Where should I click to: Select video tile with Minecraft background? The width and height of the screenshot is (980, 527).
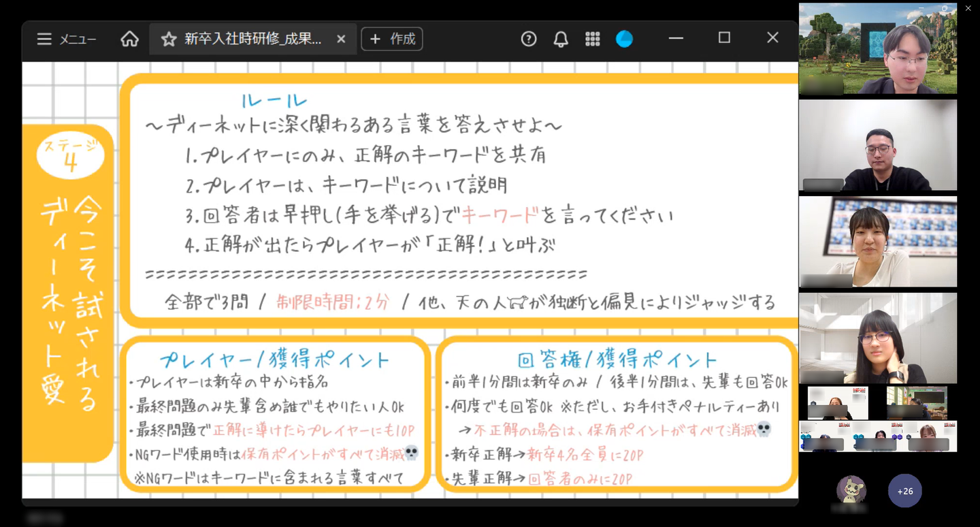878,48
